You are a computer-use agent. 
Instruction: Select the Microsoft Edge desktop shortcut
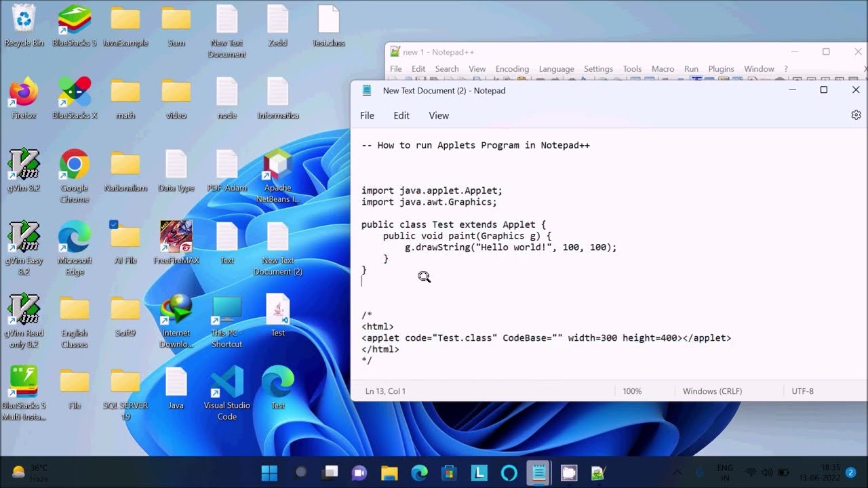point(75,249)
